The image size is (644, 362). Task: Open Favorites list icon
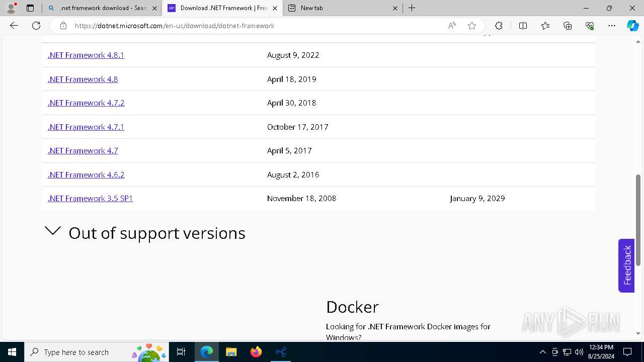pyautogui.click(x=545, y=26)
